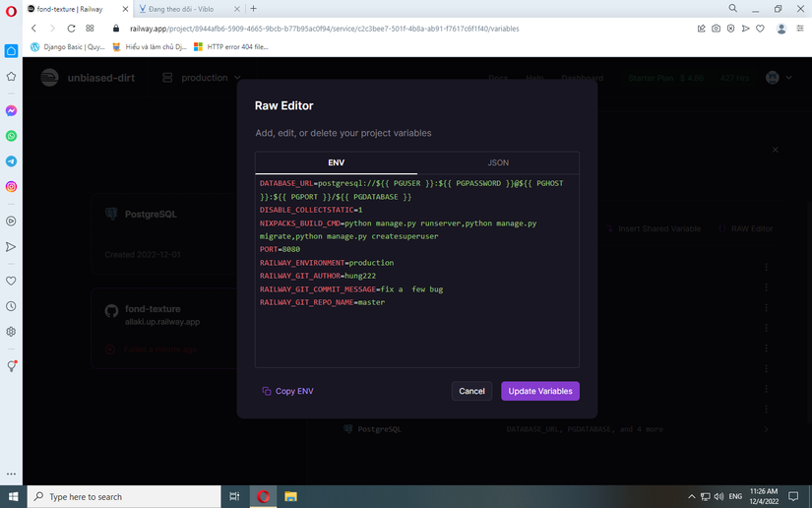Open the HTTP error 404 file bookmark
The image size is (812, 508).
pyautogui.click(x=231, y=46)
